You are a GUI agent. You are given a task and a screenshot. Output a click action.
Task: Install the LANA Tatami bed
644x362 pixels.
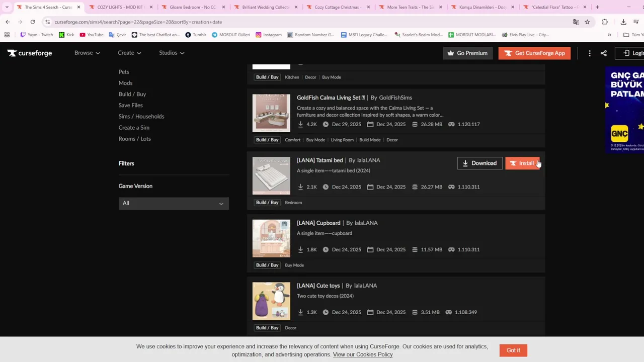point(522,163)
